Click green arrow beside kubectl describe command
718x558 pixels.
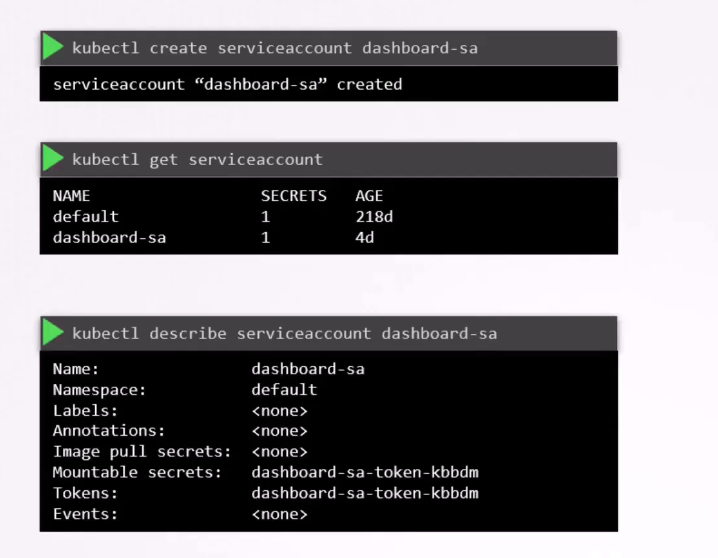pyautogui.click(x=53, y=333)
